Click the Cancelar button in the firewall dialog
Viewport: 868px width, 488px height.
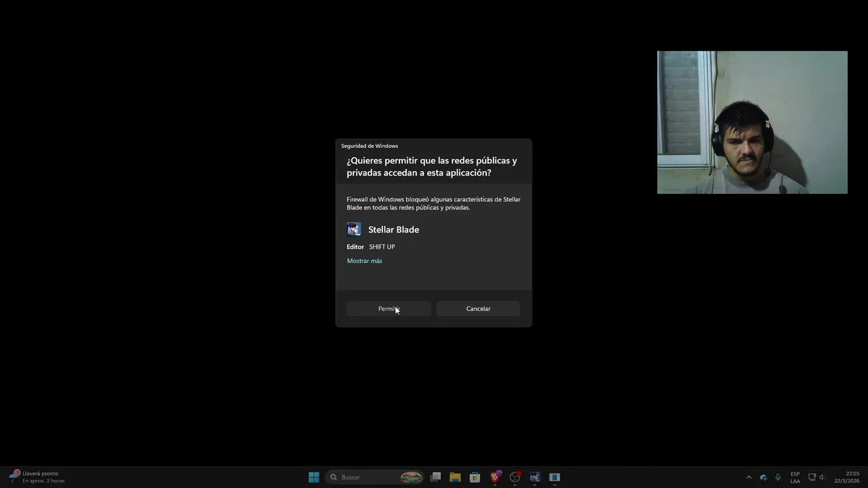click(x=478, y=308)
